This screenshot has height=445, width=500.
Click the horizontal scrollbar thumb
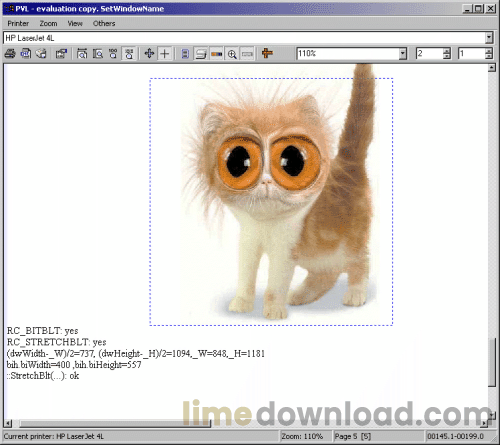pos(115,424)
